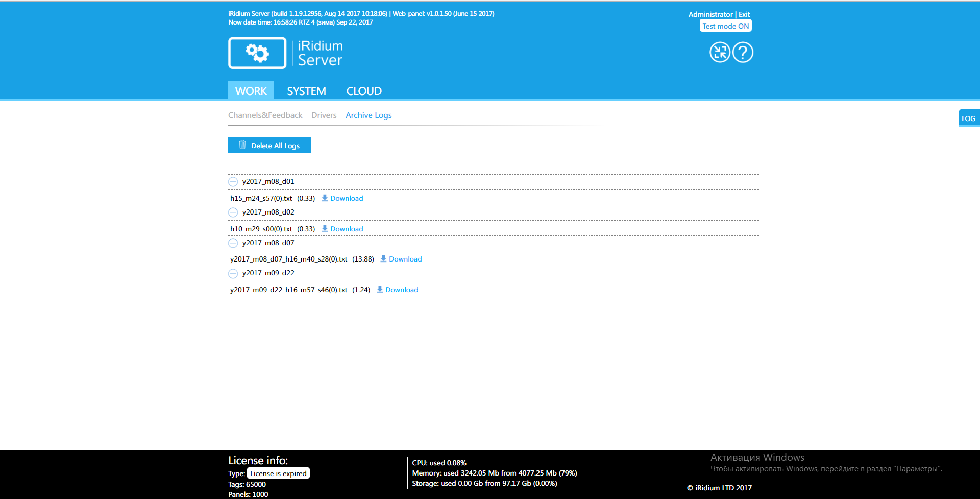Click the License is expired label
Screen dimensions: 980x499
pyautogui.click(x=278, y=473)
